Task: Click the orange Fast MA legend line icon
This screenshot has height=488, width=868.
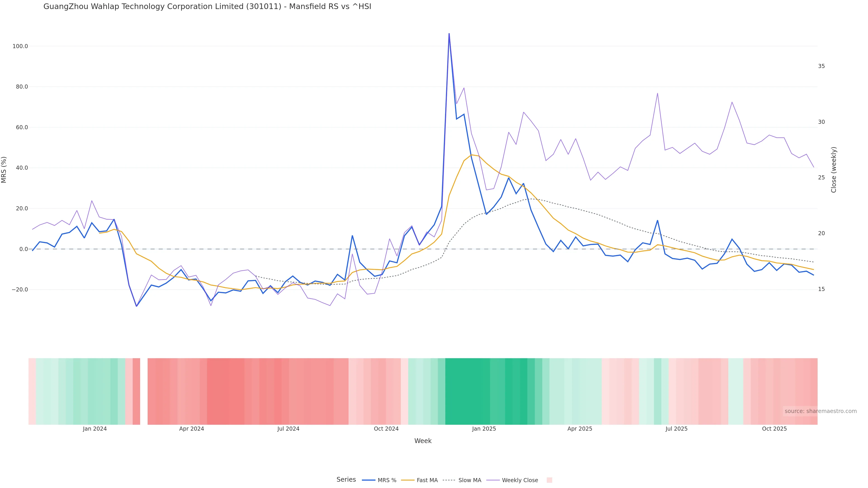Action: (x=408, y=480)
